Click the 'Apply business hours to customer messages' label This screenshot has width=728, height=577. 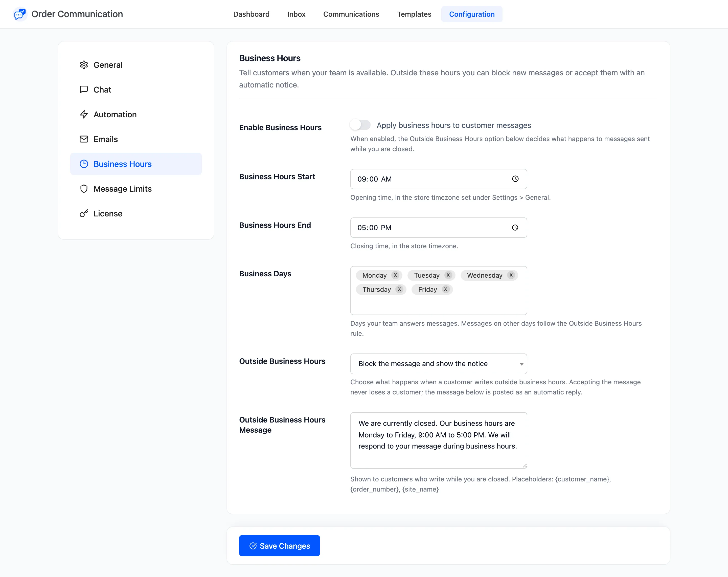click(453, 125)
